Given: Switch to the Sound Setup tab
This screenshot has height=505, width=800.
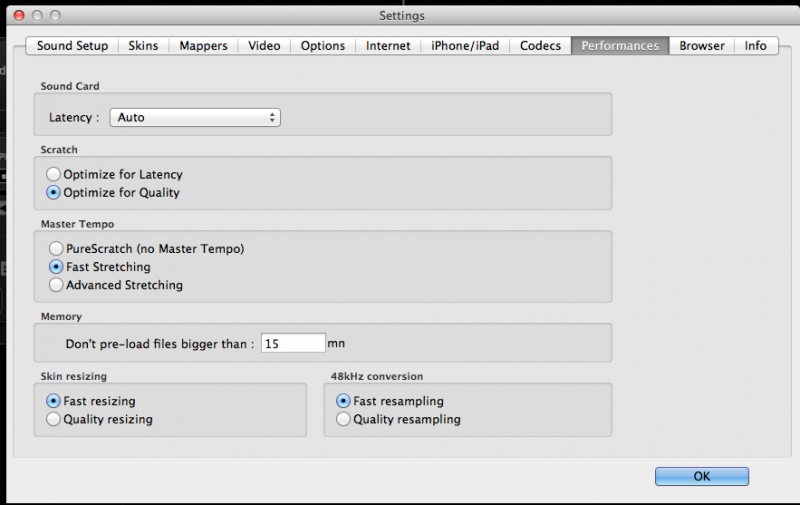Looking at the screenshot, I should pyautogui.click(x=72, y=46).
